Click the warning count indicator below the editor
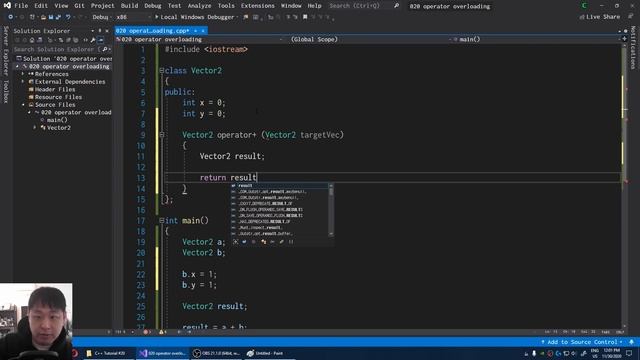The image size is (640, 360). (162, 332)
